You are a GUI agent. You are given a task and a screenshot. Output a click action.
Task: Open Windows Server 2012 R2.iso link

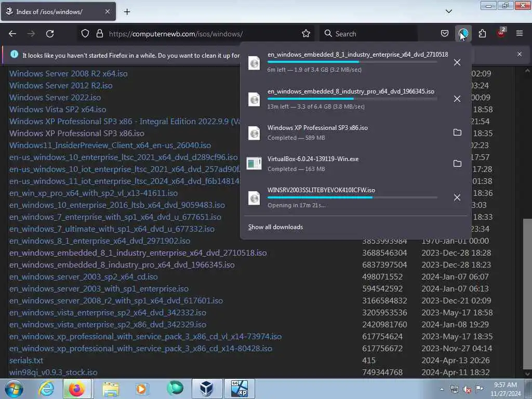tap(61, 86)
